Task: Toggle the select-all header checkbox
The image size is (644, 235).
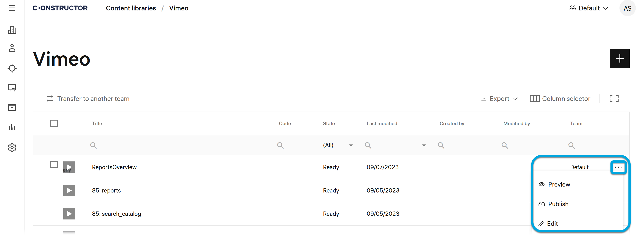Action: 54,123
